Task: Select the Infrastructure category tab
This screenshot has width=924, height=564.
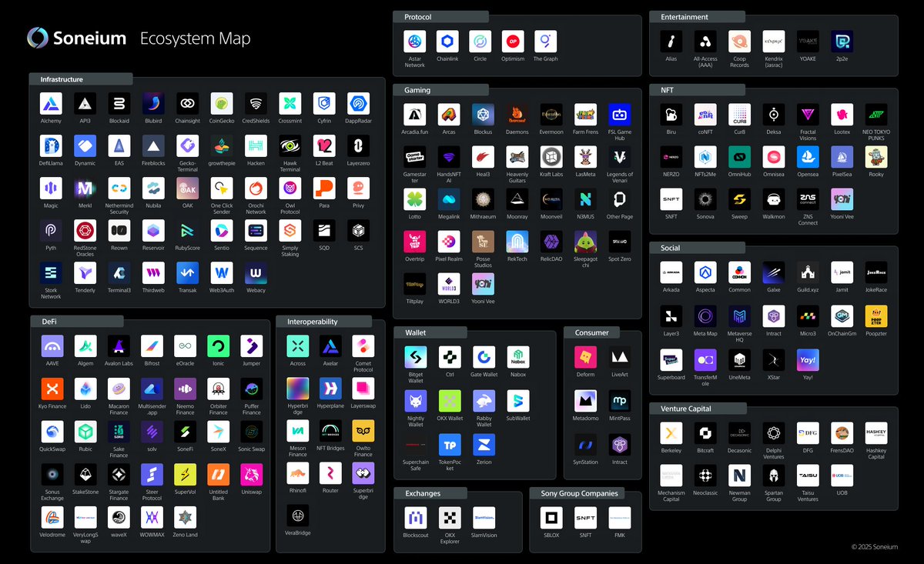Action: (x=81, y=79)
